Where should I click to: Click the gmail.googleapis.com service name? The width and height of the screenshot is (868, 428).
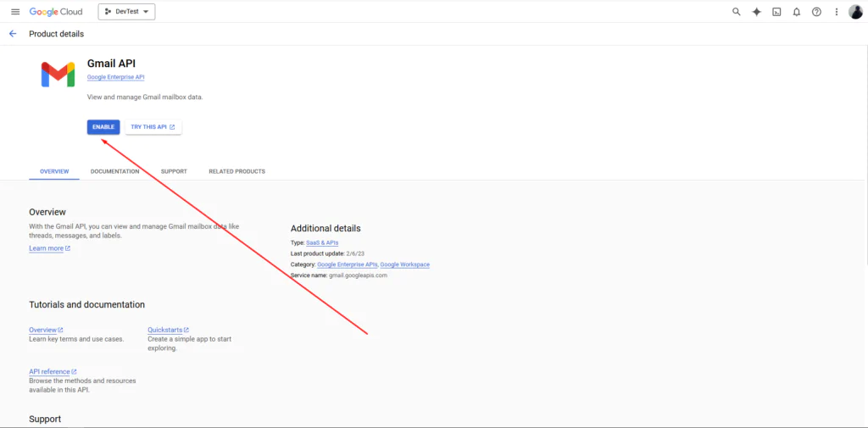tap(358, 275)
